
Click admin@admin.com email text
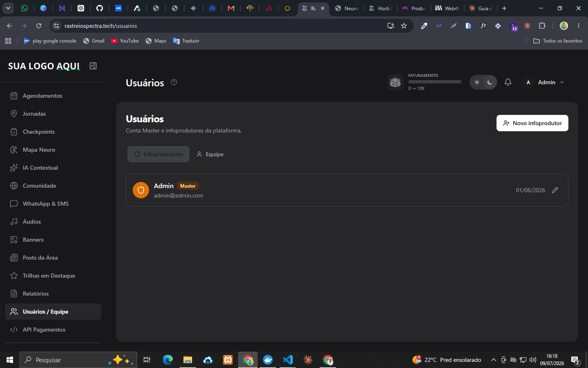178,195
